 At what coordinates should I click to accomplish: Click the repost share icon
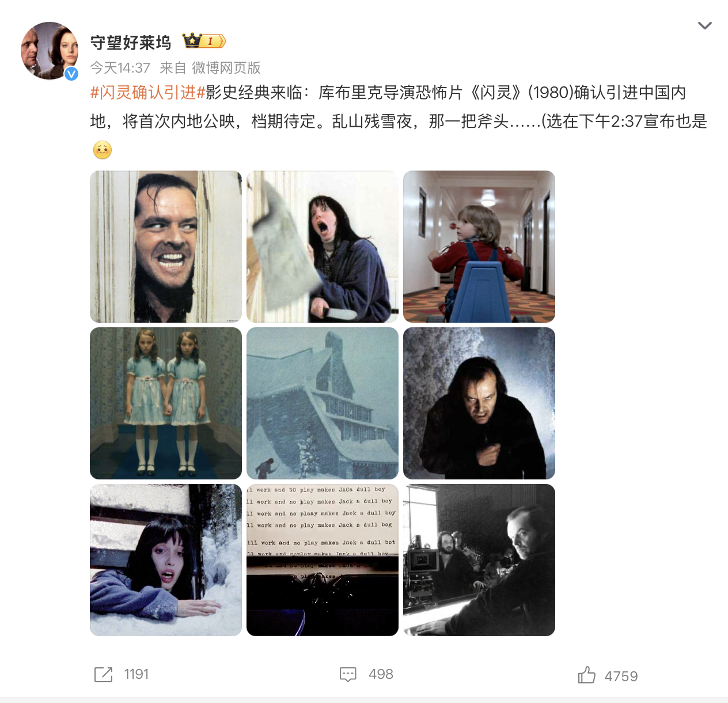(104, 674)
